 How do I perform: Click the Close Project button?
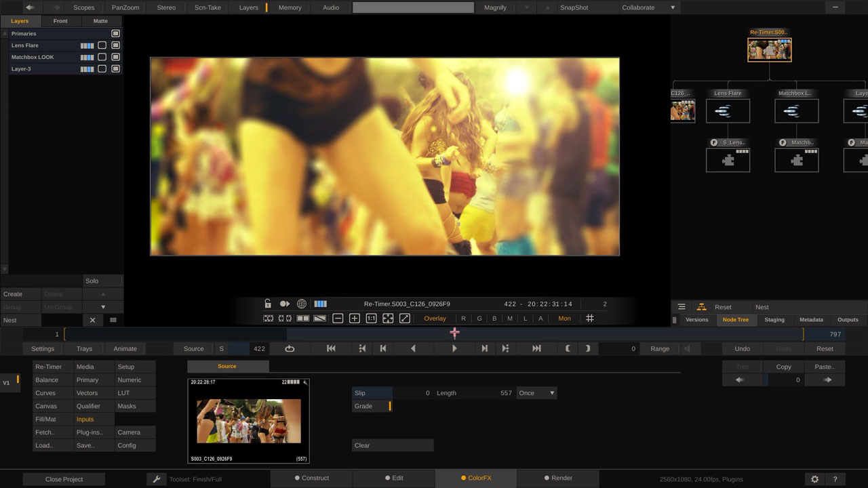tap(64, 479)
